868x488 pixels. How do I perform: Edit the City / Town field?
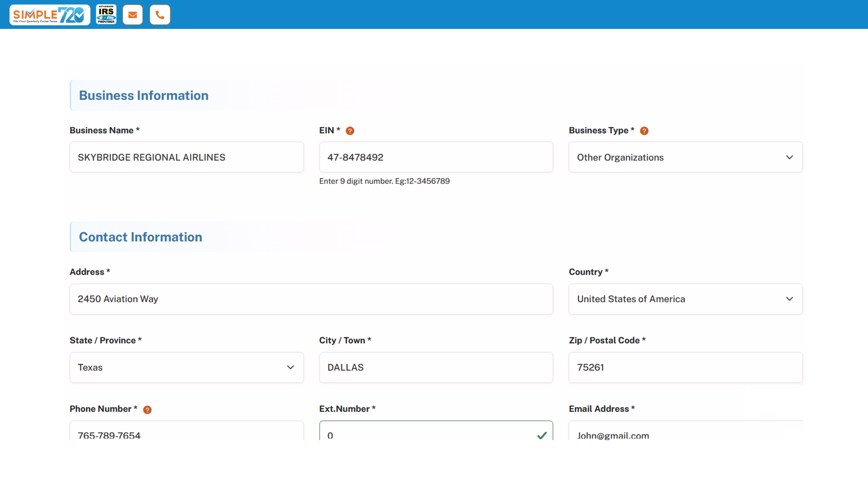(x=436, y=367)
